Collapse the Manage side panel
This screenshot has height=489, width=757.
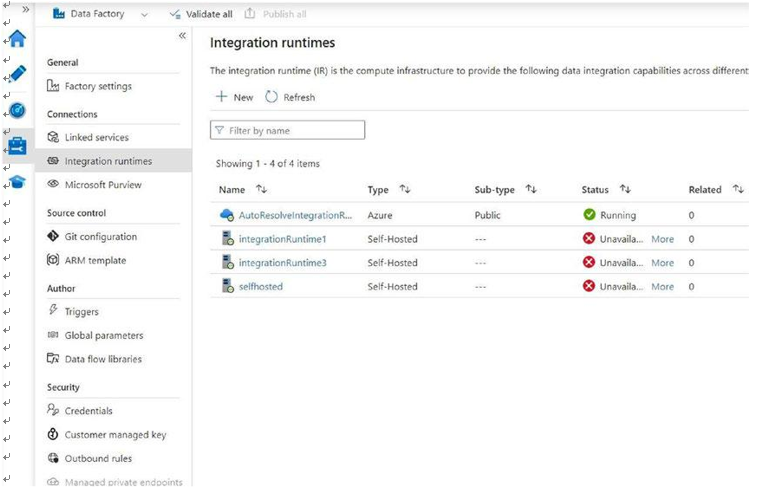click(182, 35)
